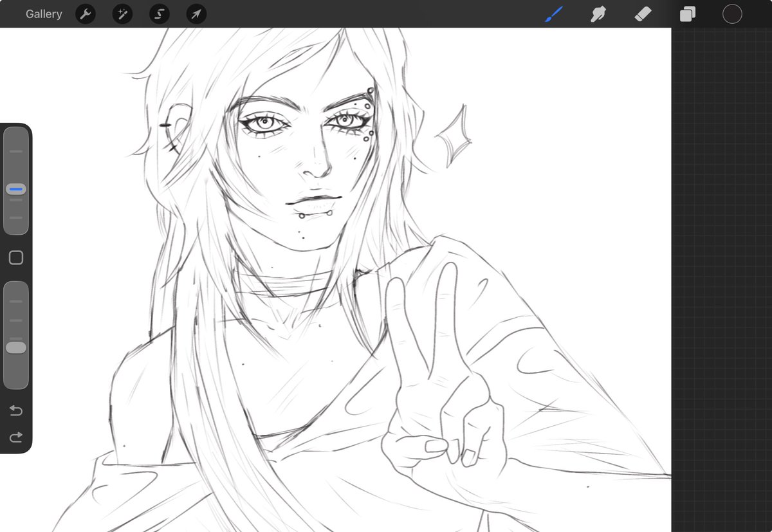Adjust the brush size slider handle

pos(16,189)
